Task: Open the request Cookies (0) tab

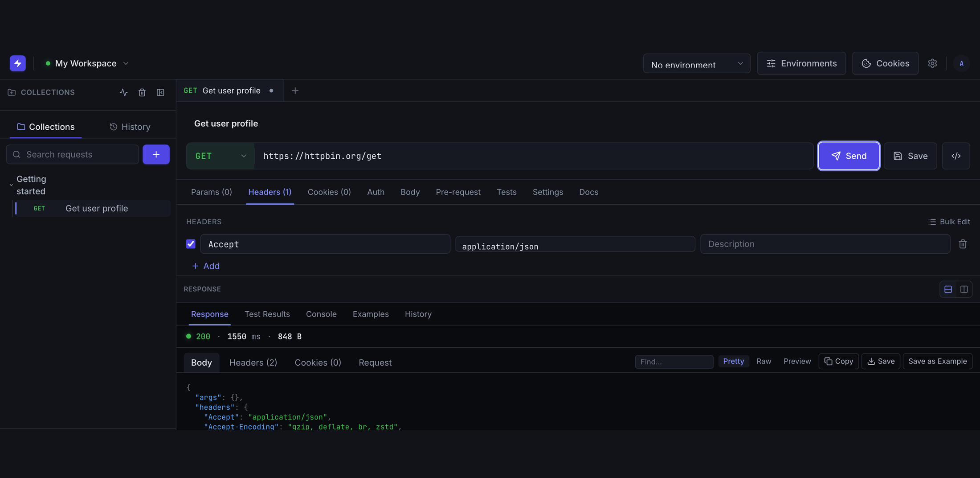Action: click(x=329, y=192)
